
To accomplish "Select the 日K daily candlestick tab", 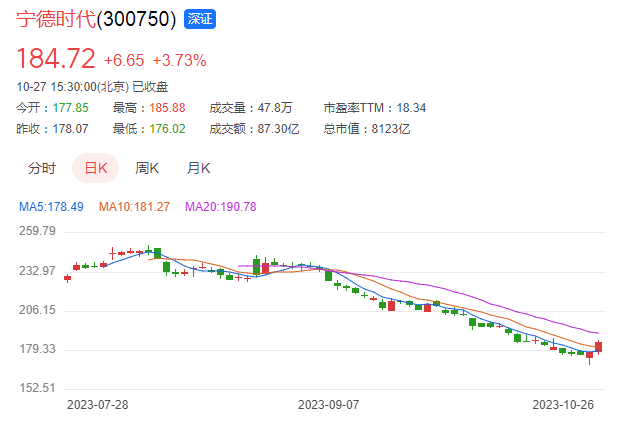I will (x=95, y=168).
